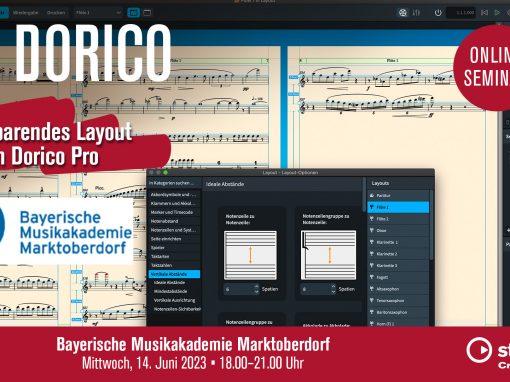This screenshot has height=382, width=510.
Task: Select Partitur in the Layouts list
Action: pos(398,195)
